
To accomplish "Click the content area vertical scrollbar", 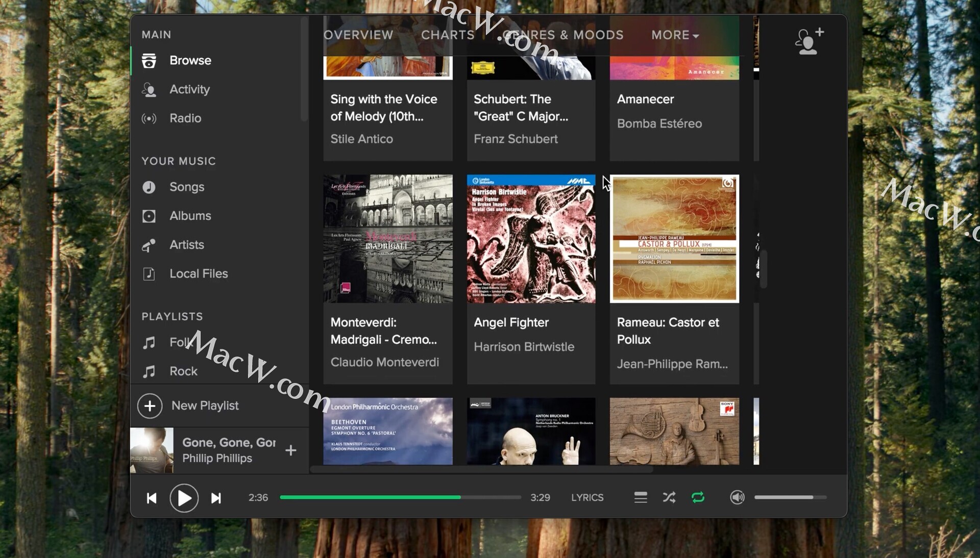I will click(x=764, y=269).
